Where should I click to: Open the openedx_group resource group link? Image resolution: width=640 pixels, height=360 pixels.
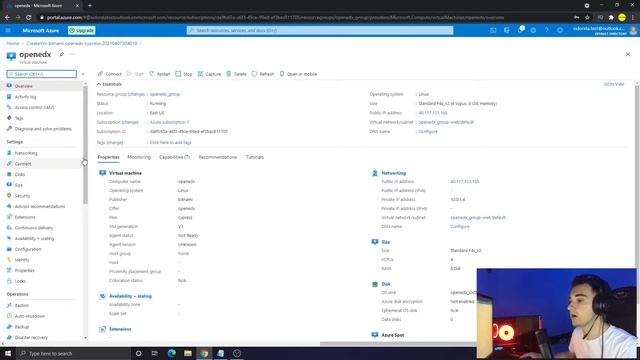165,94
